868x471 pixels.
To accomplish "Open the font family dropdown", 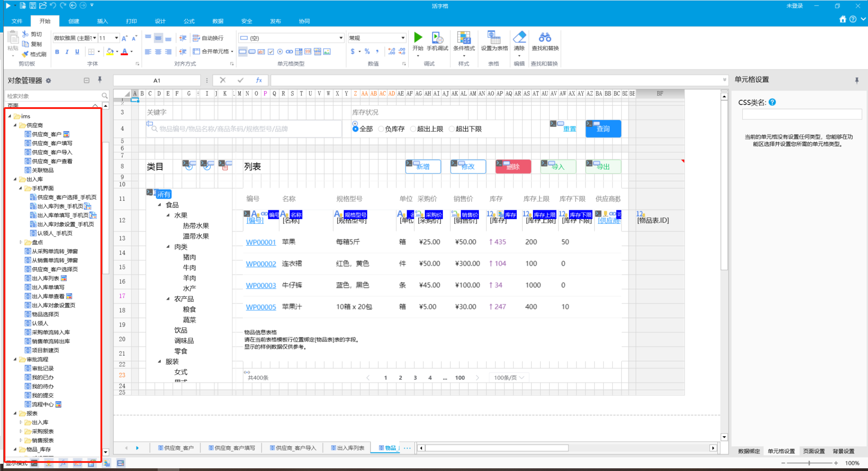I will [x=95, y=38].
